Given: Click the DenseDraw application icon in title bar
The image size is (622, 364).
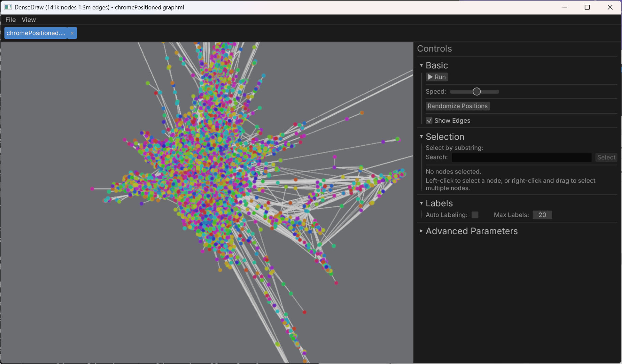Looking at the screenshot, I should point(7,7).
